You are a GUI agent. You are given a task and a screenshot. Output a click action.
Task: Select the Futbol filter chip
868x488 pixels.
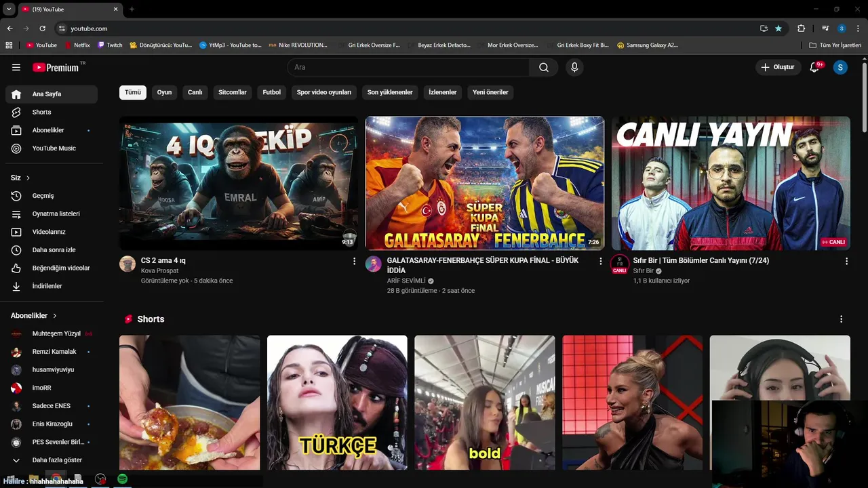click(x=272, y=92)
